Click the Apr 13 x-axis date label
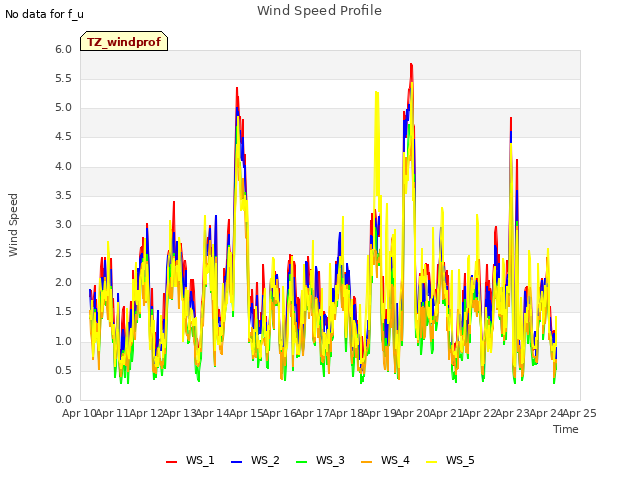Viewport: 640px width, 480px height. tap(180, 413)
